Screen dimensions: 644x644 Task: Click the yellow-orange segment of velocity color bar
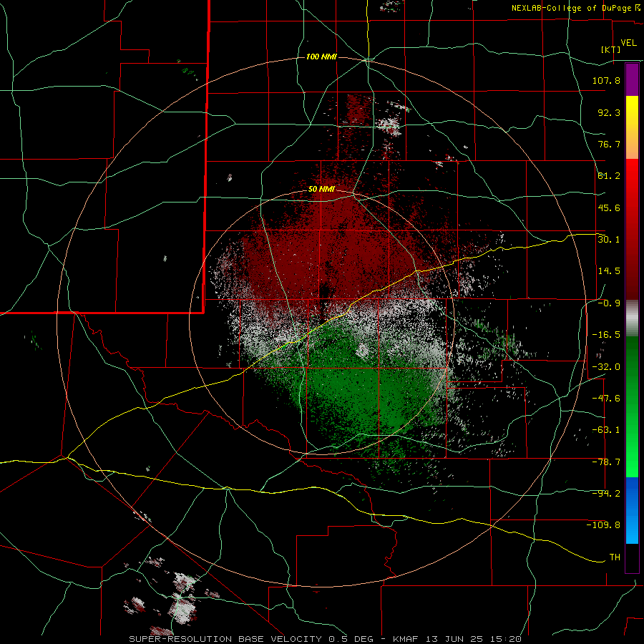pos(632,127)
